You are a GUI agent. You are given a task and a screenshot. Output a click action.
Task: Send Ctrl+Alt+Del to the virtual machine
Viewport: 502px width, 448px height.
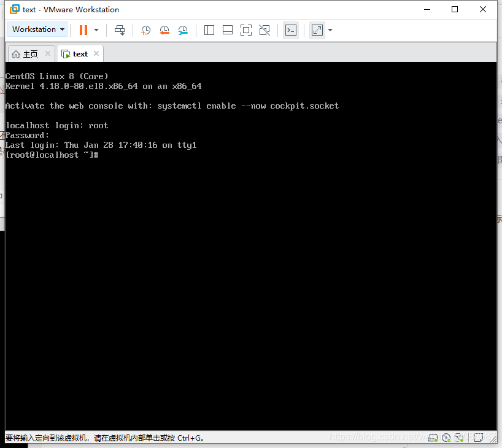coord(120,30)
